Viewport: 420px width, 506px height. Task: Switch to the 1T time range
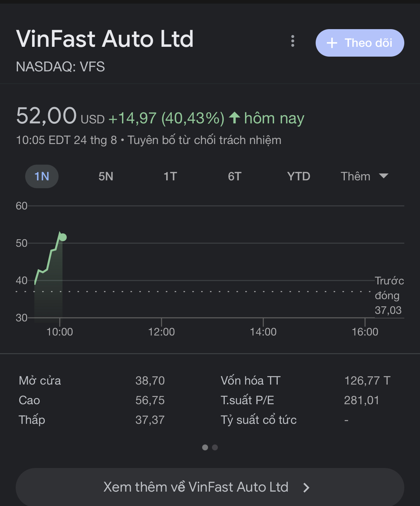[x=170, y=176]
